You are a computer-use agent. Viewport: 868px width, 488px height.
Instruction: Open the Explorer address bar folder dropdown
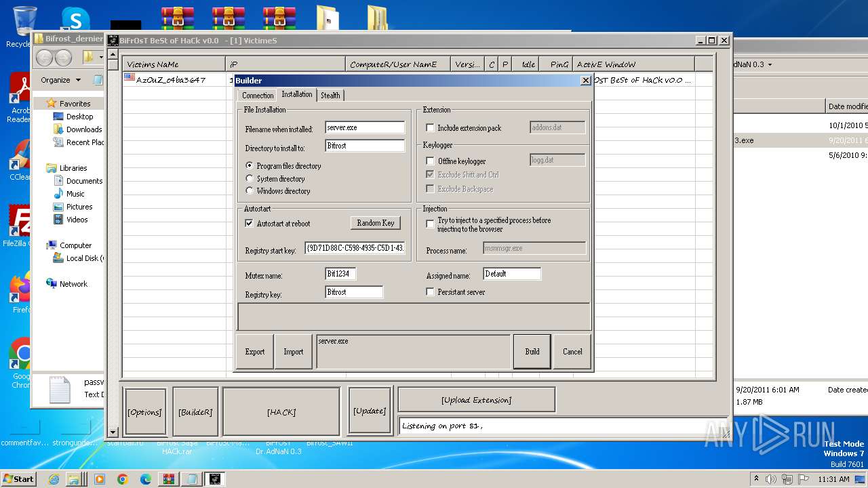pyautogui.click(x=101, y=58)
